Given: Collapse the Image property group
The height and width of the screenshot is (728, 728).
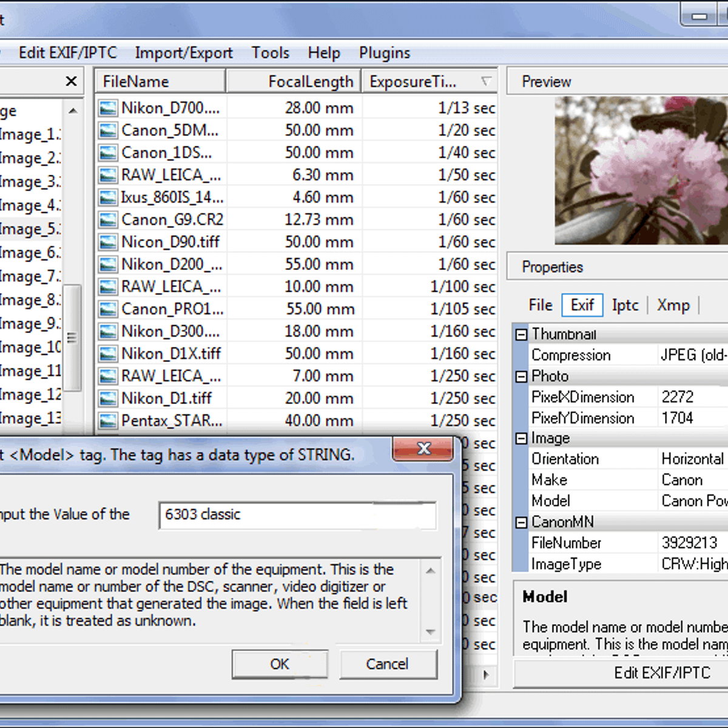Looking at the screenshot, I should click(521, 439).
